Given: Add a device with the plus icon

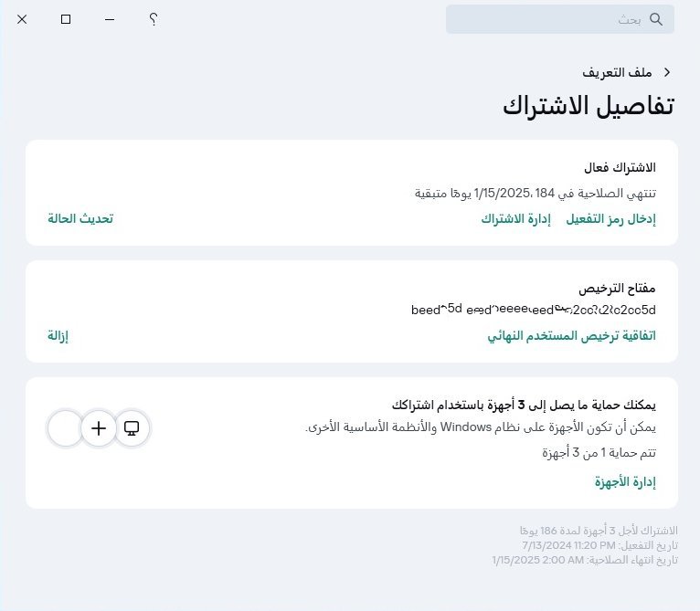Looking at the screenshot, I should (x=99, y=427).
